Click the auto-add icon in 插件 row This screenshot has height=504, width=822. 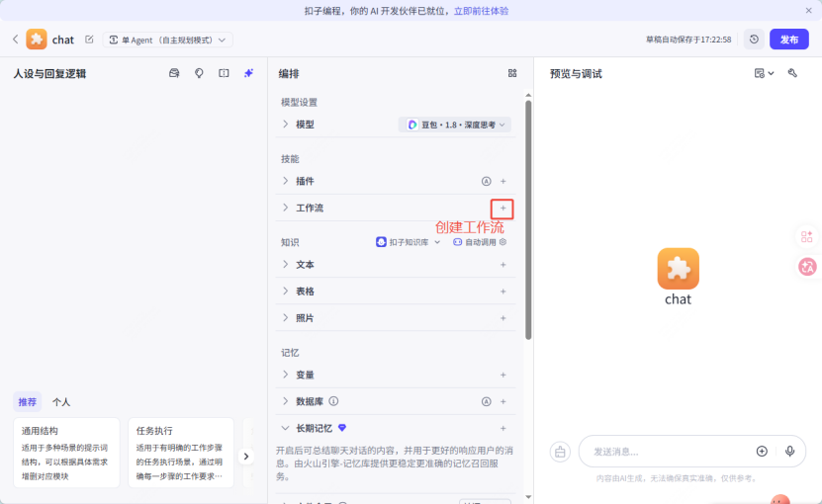(x=487, y=181)
